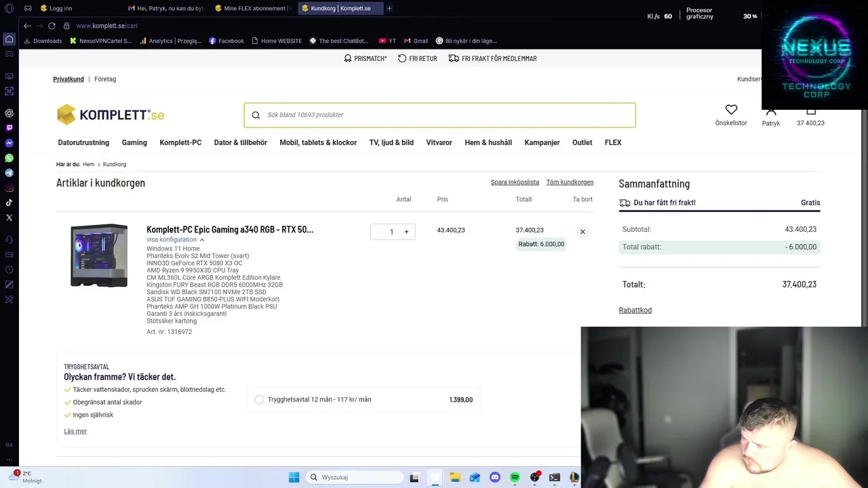Click the gaming PC product thumbnail
This screenshot has width=868, height=488.
point(98,256)
